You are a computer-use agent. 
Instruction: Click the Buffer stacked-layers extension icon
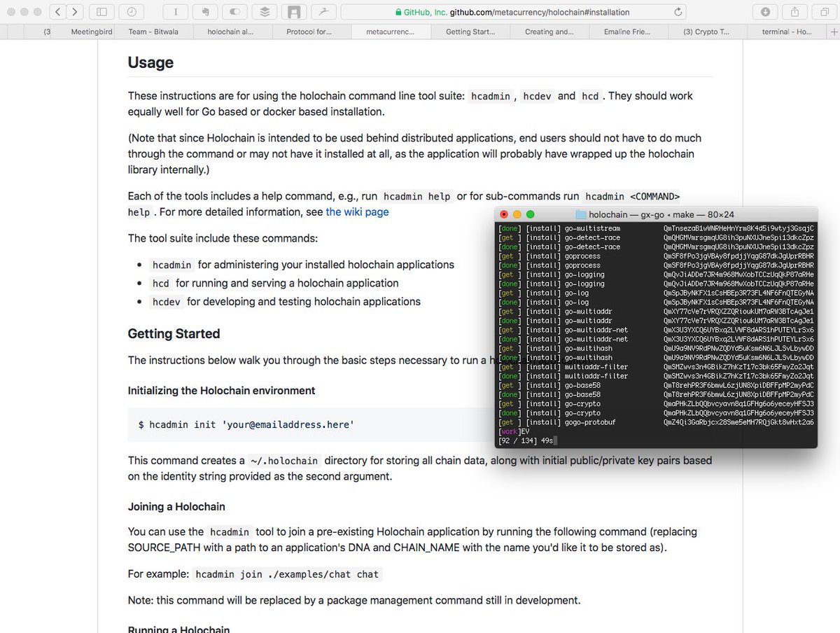point(264,12)
